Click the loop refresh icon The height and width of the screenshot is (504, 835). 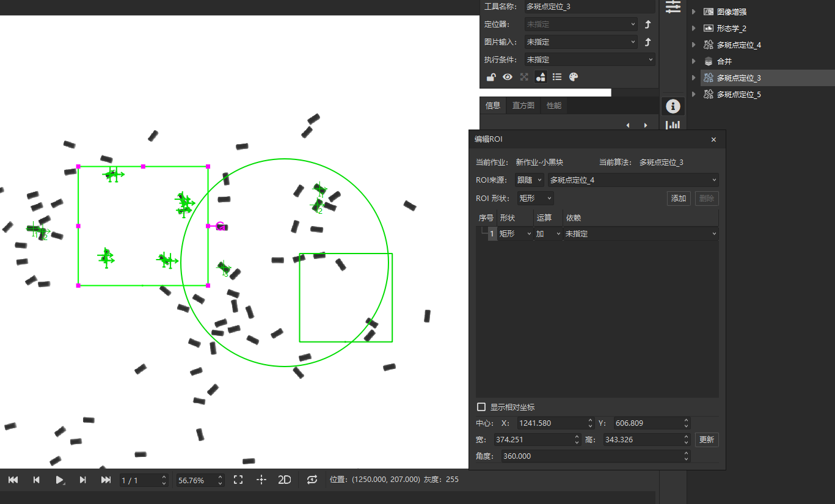pyautogui.click(x=312, y=480)
